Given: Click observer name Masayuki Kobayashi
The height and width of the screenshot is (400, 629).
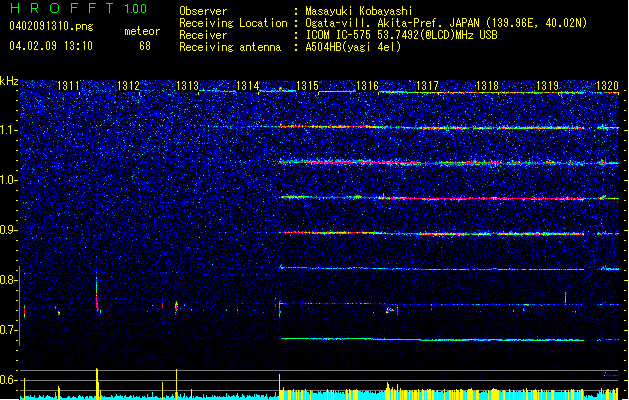Looking at the screenshot, I should click(359, 11).
